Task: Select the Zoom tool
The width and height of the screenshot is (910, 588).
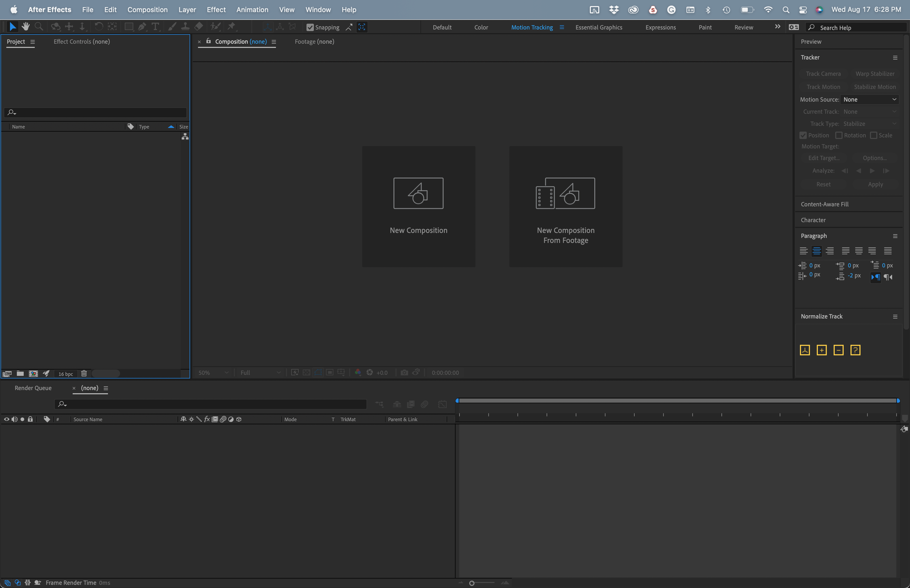Action: pyautogui.click(x=38, y=26)
